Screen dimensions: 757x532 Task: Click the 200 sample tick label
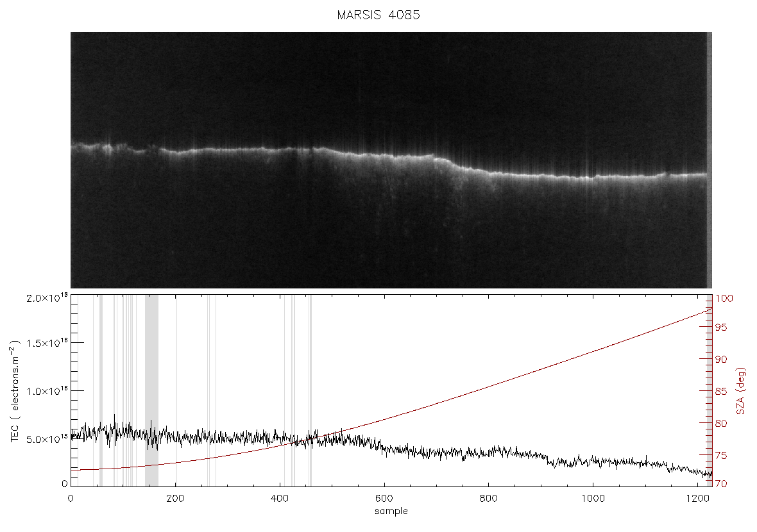(x=175, y=498)
